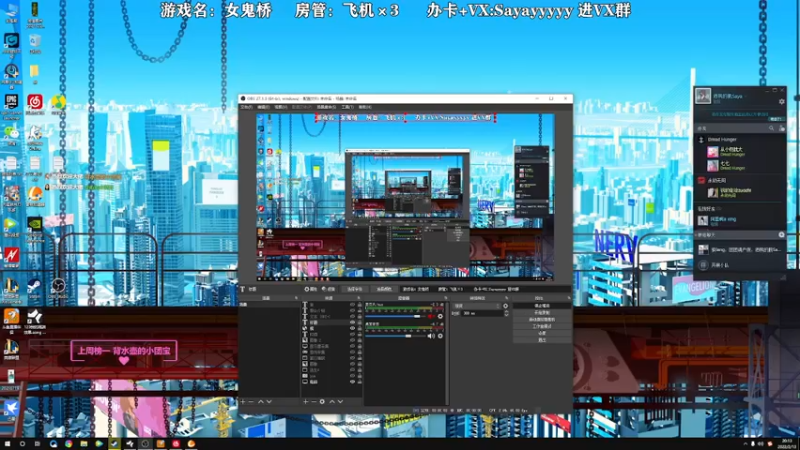Click the bottom button in Controls panel
The image size is (800, 450).
pos(542,340)
